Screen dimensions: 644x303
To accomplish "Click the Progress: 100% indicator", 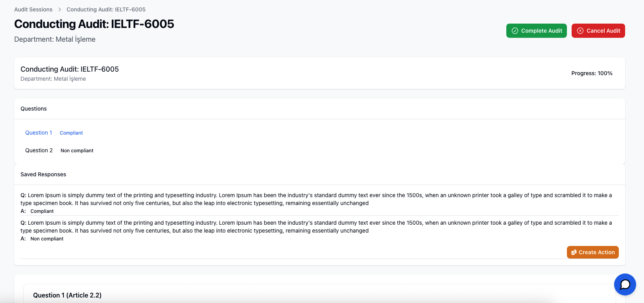I will [x=592, y=73].
